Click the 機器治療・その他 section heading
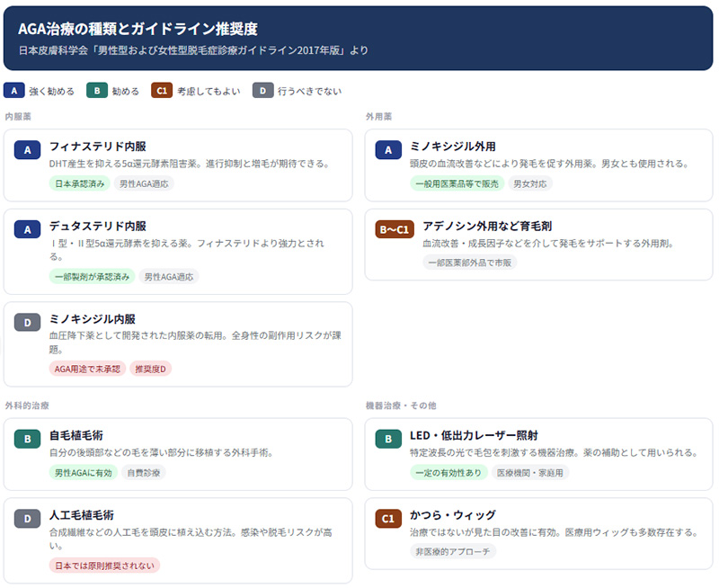The width and height of the screenshot is (719, 588). (x=401, y=405)
